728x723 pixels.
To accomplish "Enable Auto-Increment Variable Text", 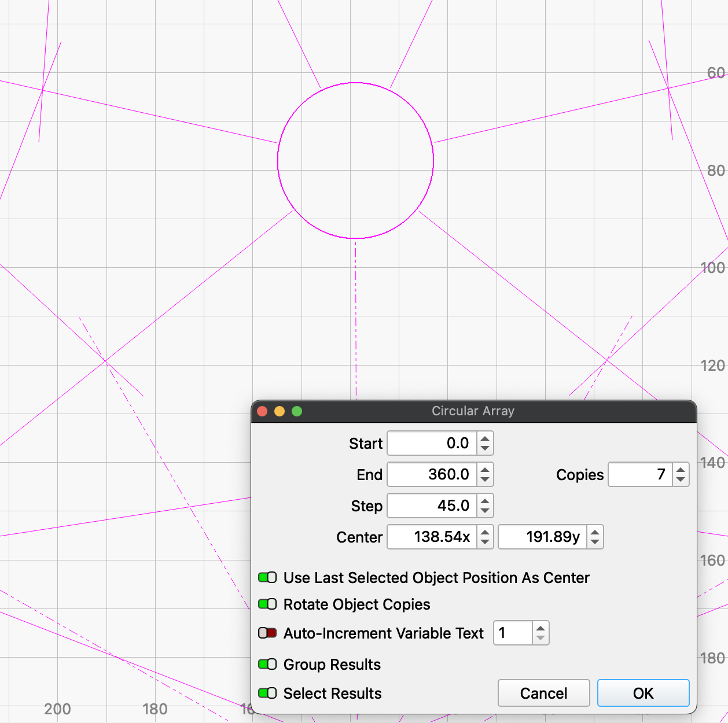I will pos(267,633).
